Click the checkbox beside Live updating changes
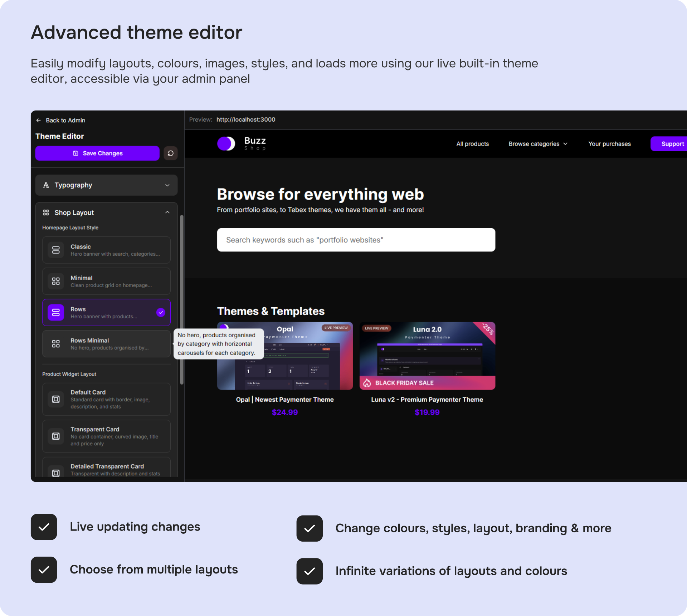This screenshot has width=687, height=616. pos(44,527)
